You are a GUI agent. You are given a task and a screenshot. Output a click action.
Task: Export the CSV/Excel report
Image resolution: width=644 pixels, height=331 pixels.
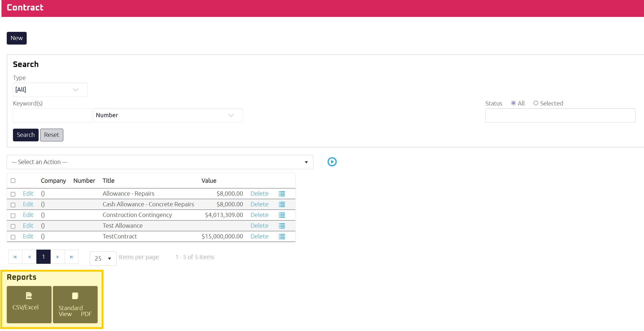point(29,305)
